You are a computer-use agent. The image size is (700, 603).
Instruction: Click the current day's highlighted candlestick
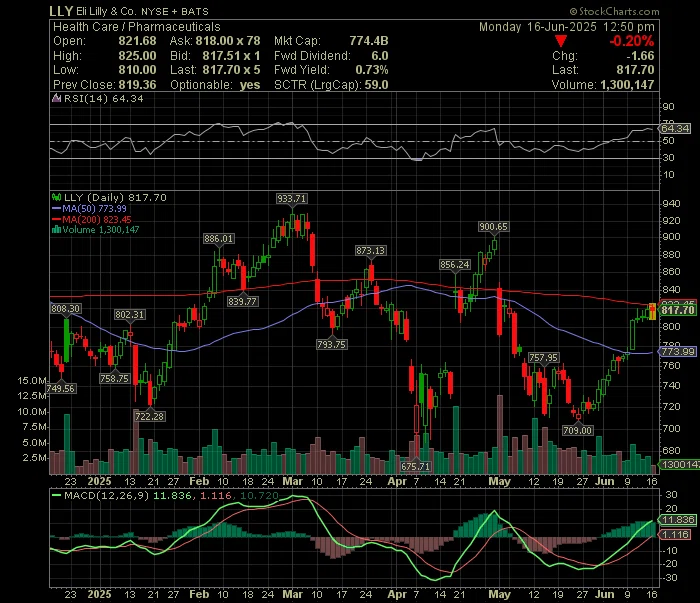point(652,311)
